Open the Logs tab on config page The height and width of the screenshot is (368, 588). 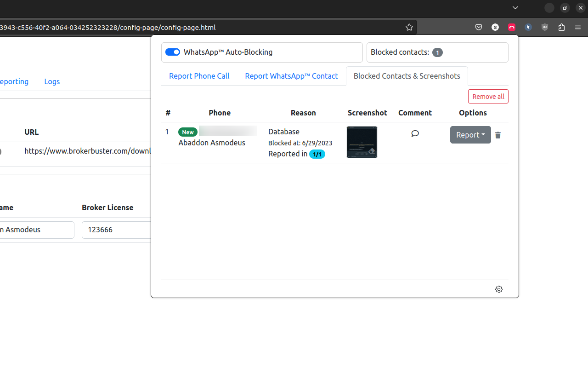[x=52, y=81]
